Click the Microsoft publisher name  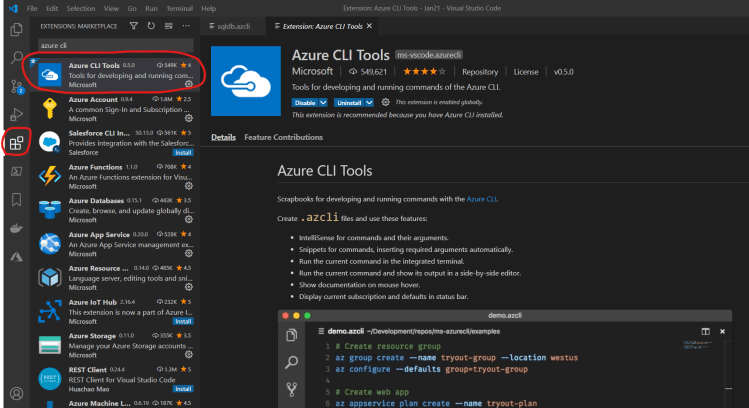[x=312, y=72]
